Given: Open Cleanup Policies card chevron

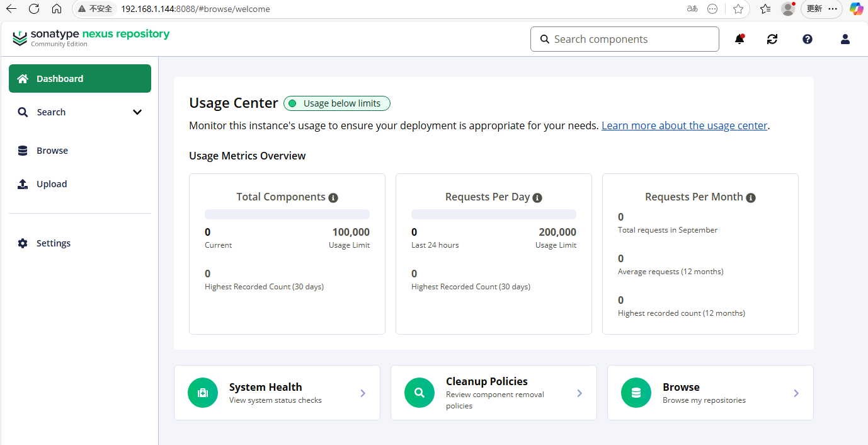Looking at the screenshot, I should coord(580,393).
